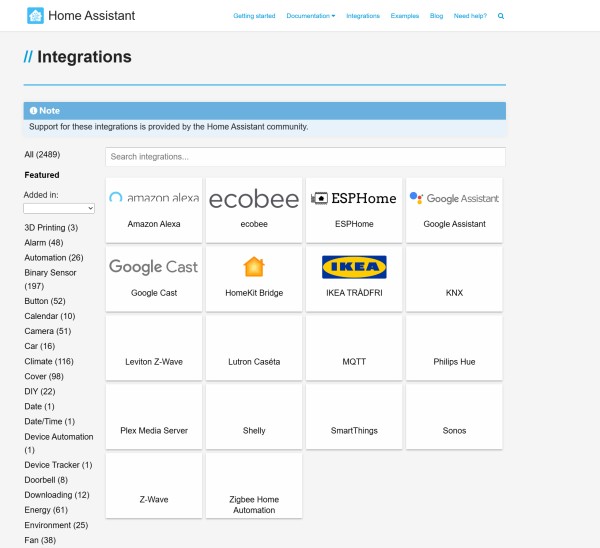Open the search magnifier icon in header
The height and width of the screenshot is (548, 600).
pos(501,17)
